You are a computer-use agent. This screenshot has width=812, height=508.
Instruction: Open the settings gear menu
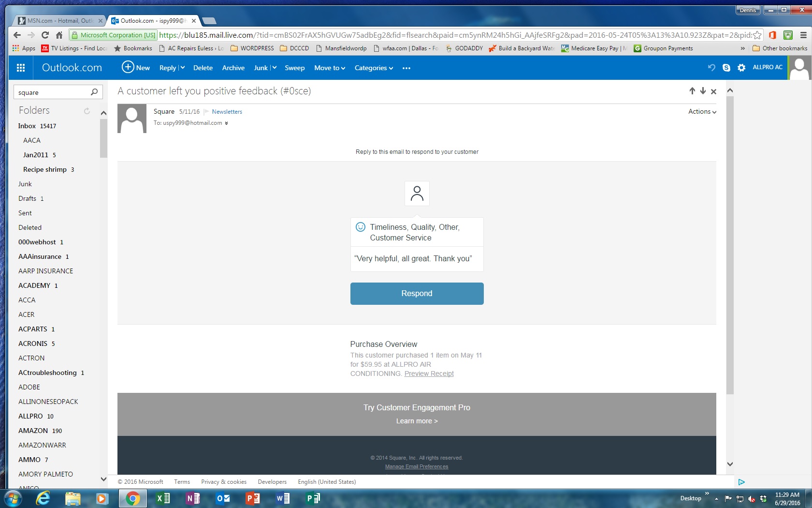[x=741, y=68]
